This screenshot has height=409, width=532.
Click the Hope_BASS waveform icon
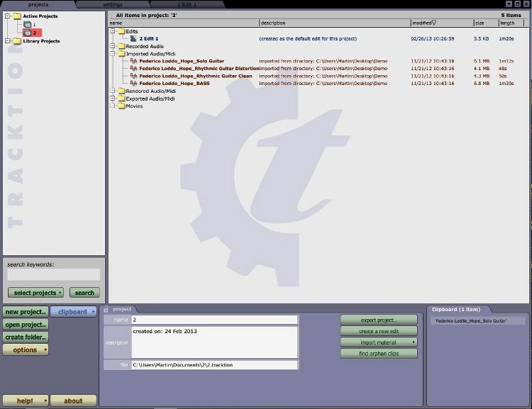coord(133,84)
